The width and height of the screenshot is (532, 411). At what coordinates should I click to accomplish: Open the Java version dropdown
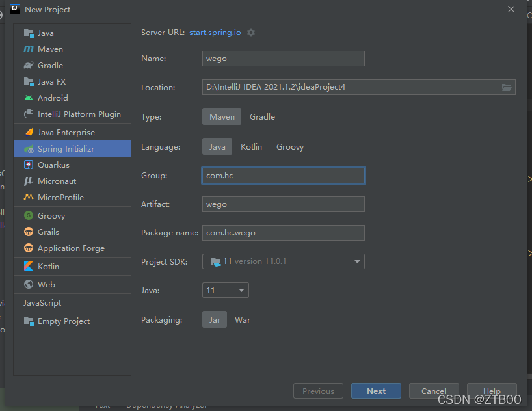click(x=225, y=290)
